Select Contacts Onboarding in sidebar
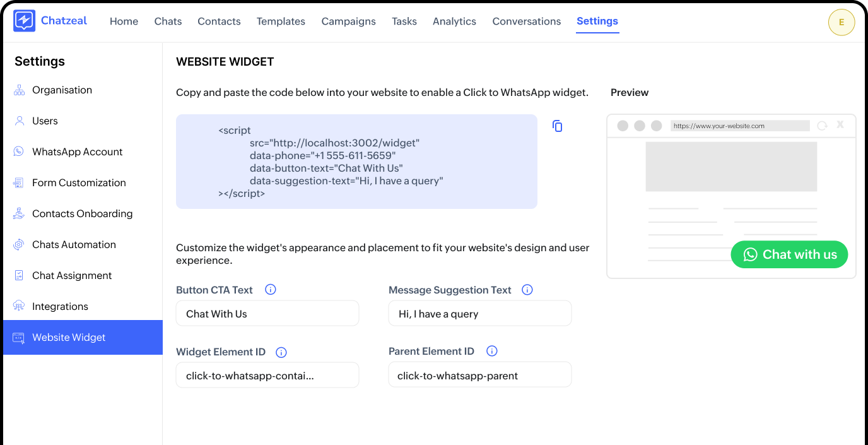The width and height of the screenshot is (868, 445). pos(83,214)
